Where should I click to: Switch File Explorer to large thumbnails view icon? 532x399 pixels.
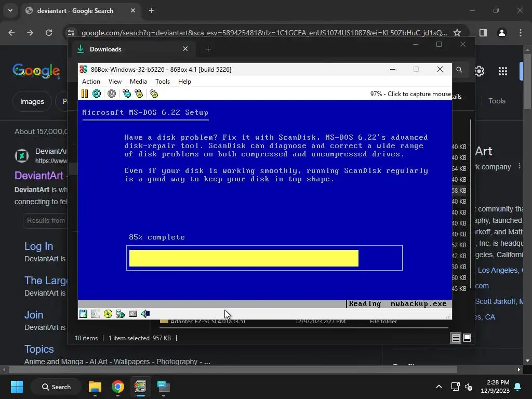(x=467, y=338)
